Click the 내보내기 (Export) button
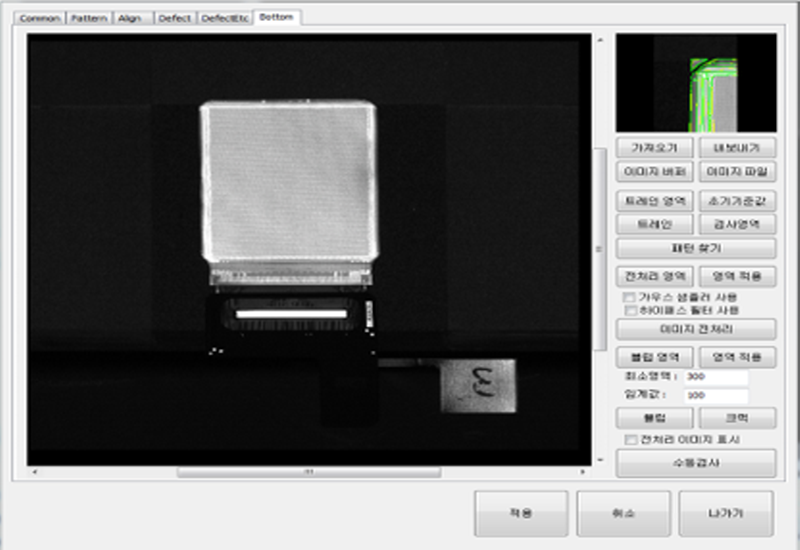The height and width of the screenshot is (550, 800). tap(737, 148)
